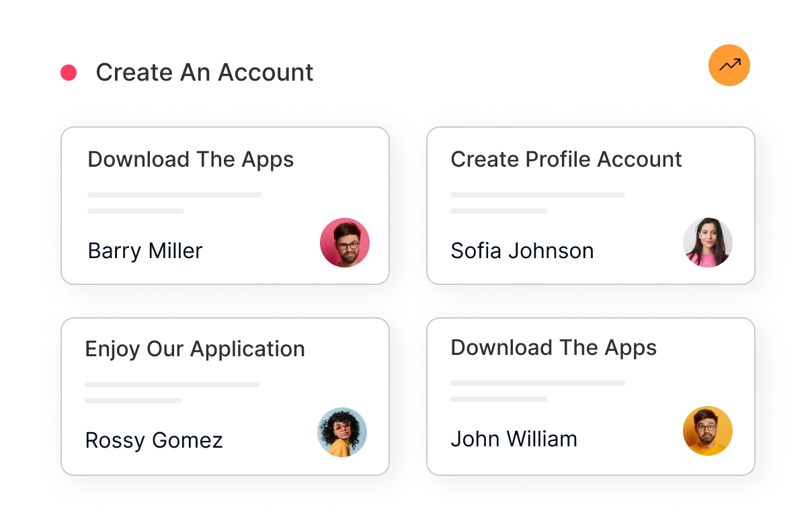The image size is (812, 527).
Task: Click placeholder lines in John William's card
Action: click(538, 391)
